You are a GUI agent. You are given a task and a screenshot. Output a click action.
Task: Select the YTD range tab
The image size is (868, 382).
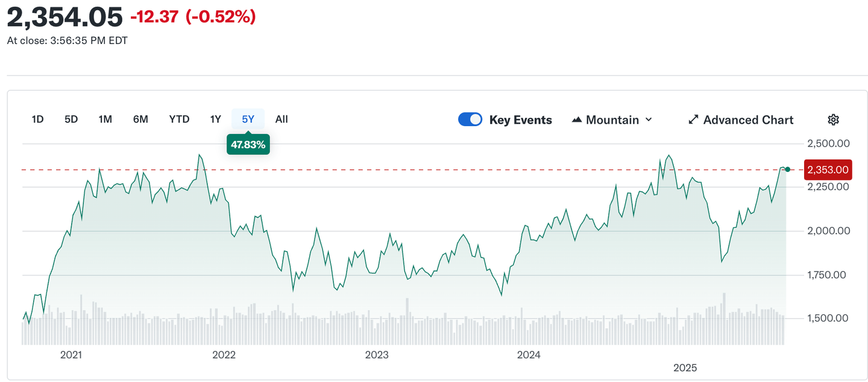[179, 119]
